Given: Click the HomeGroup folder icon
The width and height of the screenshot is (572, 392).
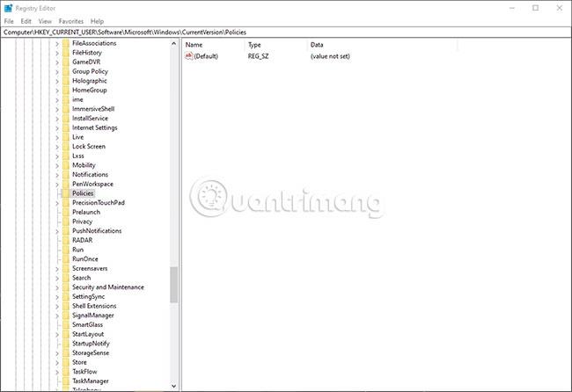Looking at the screenshot, I should (66, 91).
